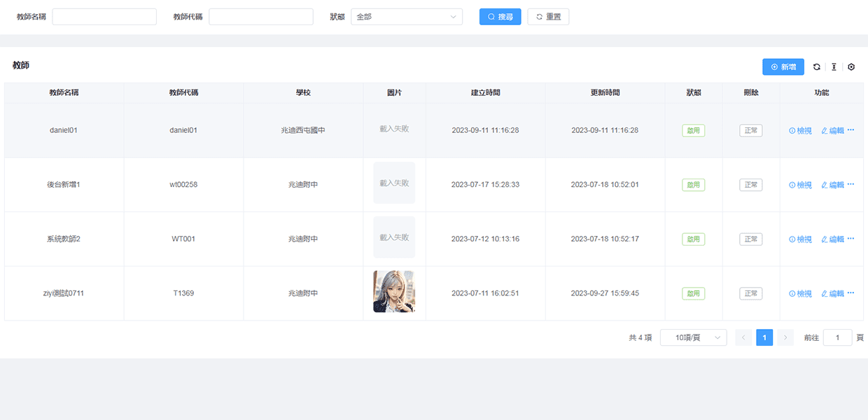Click 編輯 for teacher daniel01
The height and width of the screenshot is (420, 868).
pos(832,131)
